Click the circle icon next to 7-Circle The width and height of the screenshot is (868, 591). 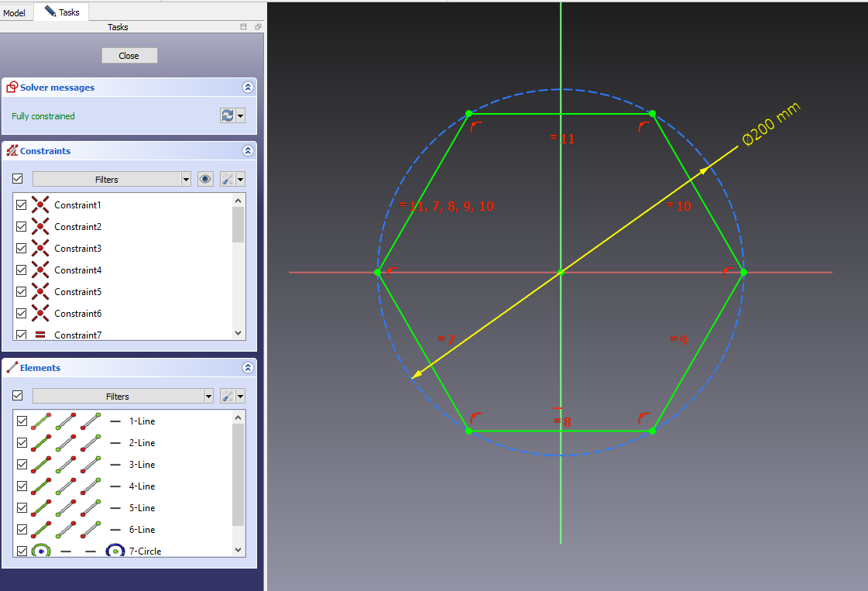(x=39, y=550)
